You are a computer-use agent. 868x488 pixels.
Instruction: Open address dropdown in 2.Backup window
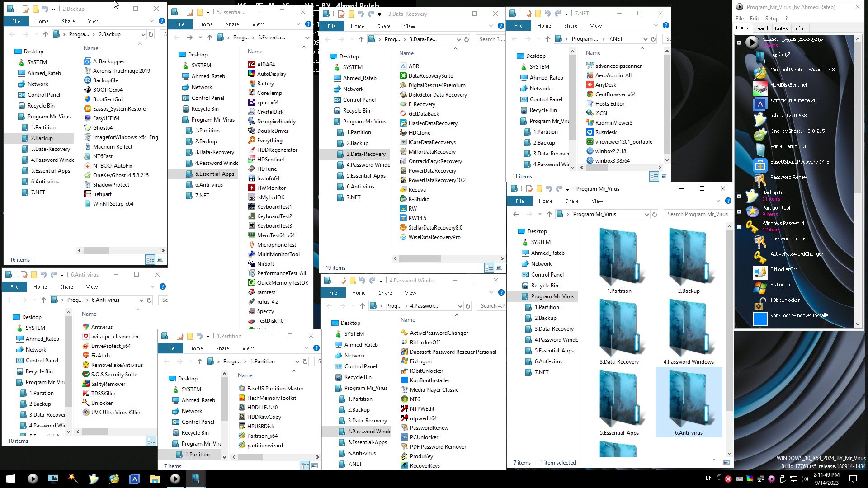(x=143, y=34)
